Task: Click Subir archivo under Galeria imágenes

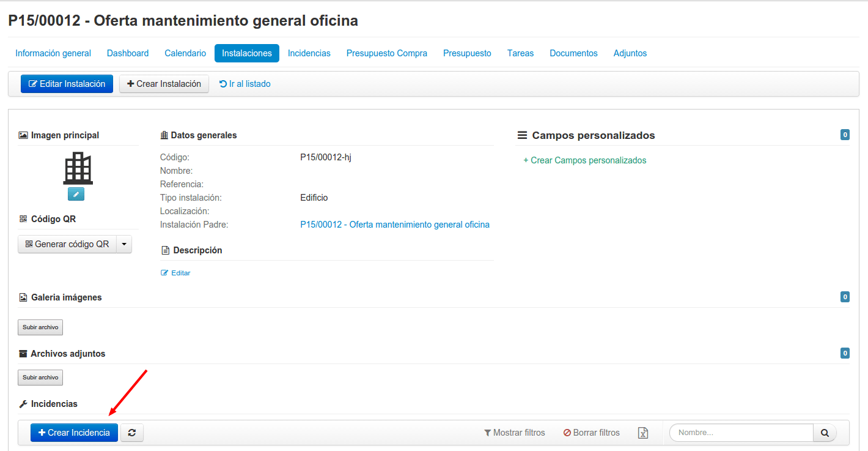Action: [x=40, y=327]
